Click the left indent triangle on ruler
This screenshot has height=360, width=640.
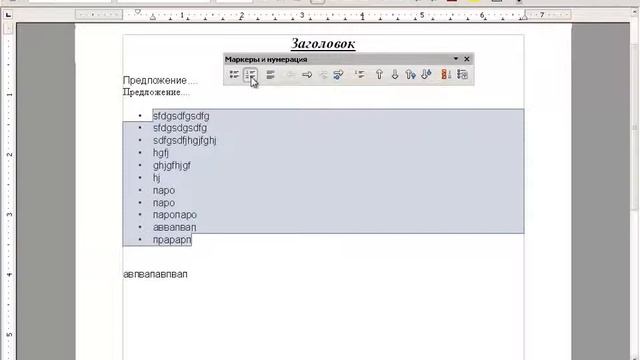[x=153, y=18]
